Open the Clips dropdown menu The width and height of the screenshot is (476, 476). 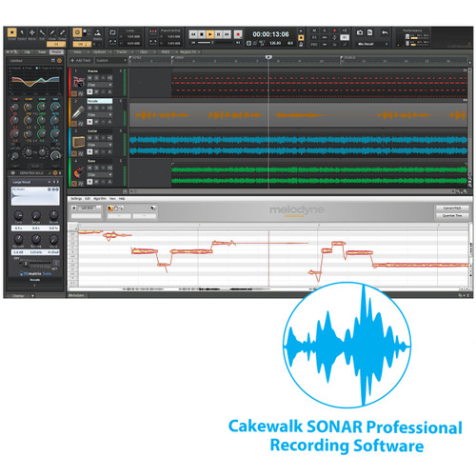click(x=144, y=51)
